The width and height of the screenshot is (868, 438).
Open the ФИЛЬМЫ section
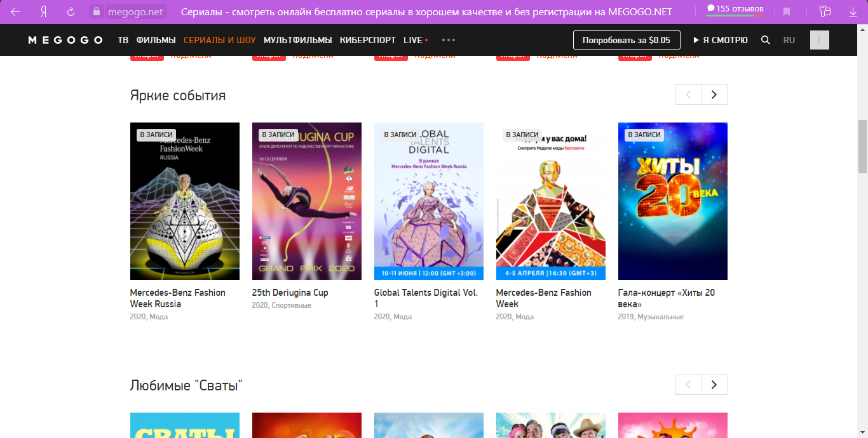pyautogui.click(x=156, y=40)
